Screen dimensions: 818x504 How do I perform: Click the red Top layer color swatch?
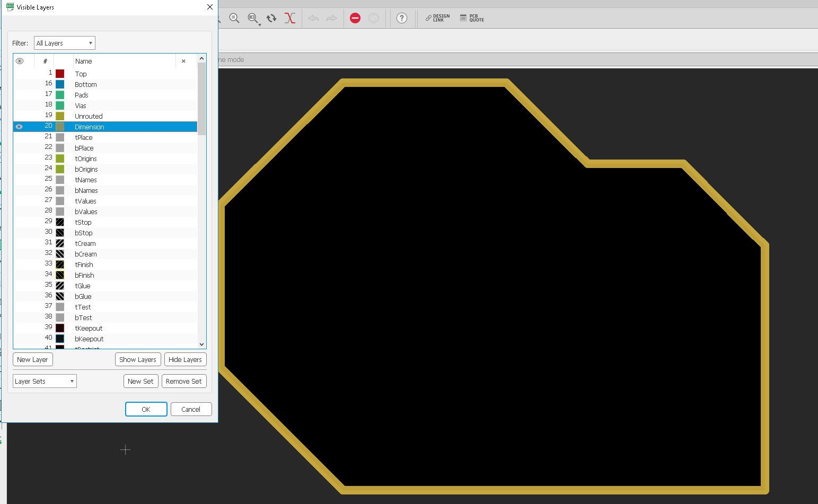(x=60, y=74)
